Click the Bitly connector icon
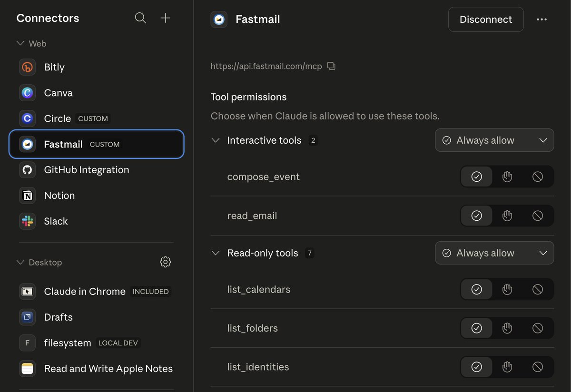 [x=28, y=67]
